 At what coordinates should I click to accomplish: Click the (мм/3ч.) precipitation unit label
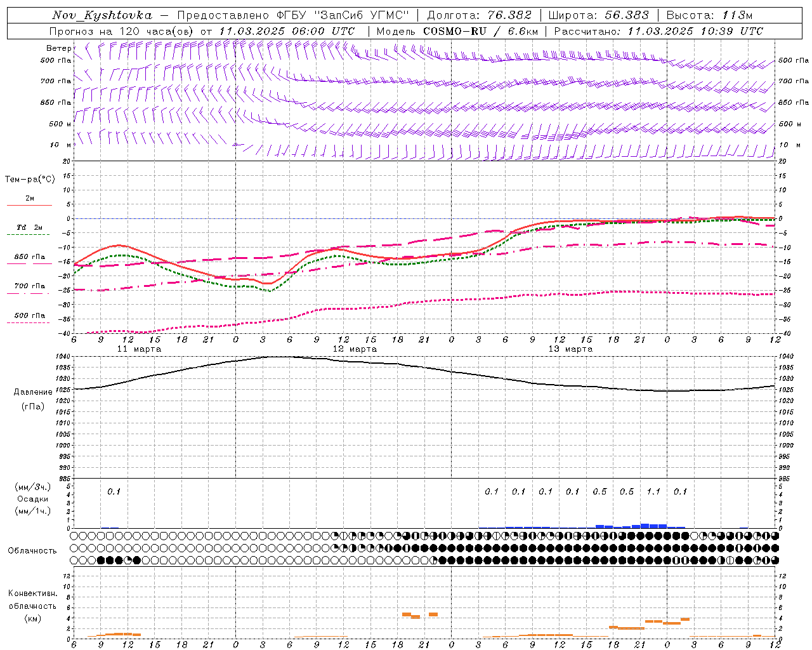tap(33, 487)
